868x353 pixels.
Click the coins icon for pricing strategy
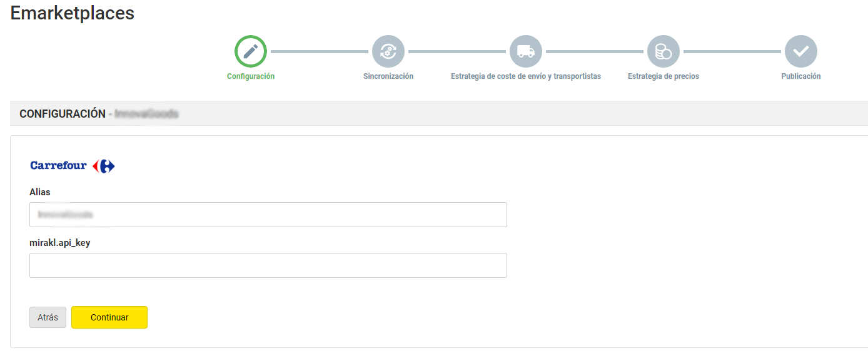(x=664, y=51)
